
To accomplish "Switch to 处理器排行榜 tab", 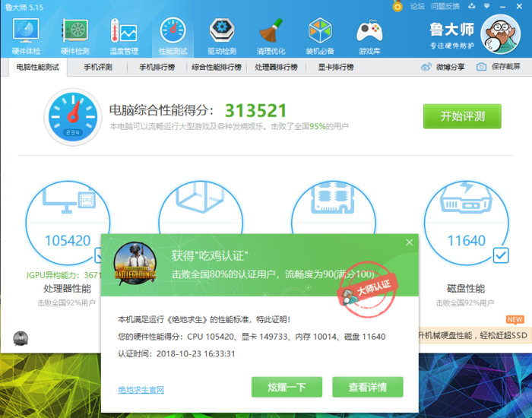I will point(276,67).
